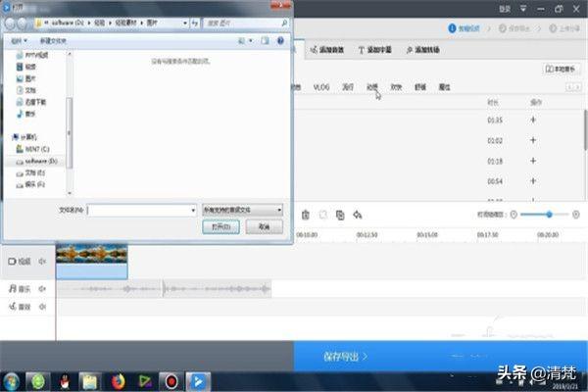
Task: Show previous music categories with left arrow
Action: 569,87
